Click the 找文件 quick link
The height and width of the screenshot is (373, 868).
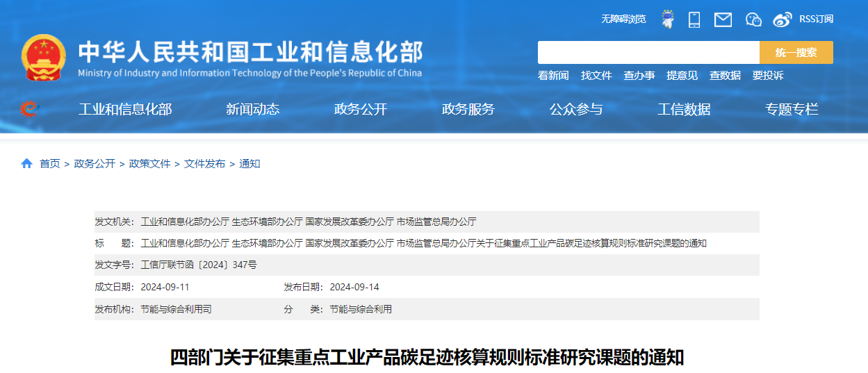point(596,76)
